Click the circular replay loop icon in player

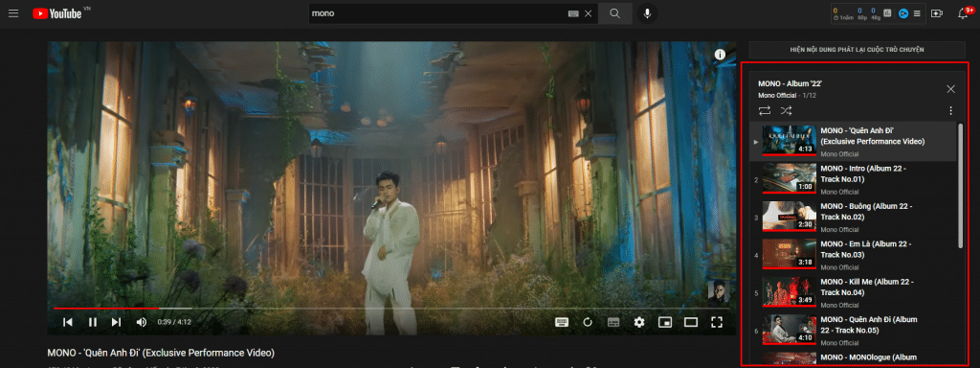[588, 322]
